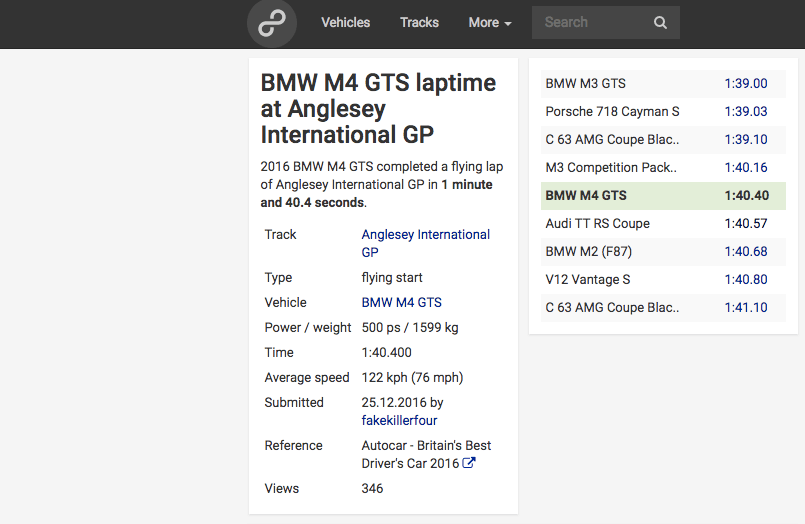805x524 pixels.
Task: Go to the Tracks page
Action: click(419, 23)
